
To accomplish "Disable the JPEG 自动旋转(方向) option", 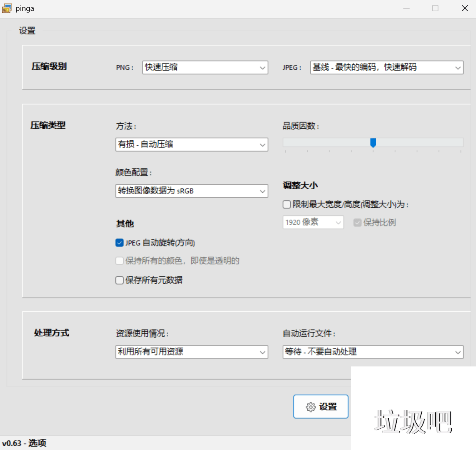I will point(119,242).
